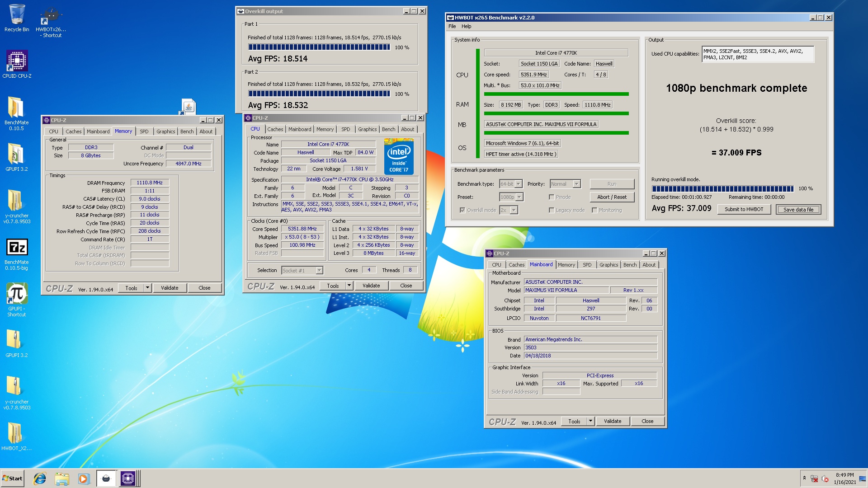Enable the Legacy mode checkbox
Screen dimensions: 868x488
pyautogui.click(x=552, y=210)
